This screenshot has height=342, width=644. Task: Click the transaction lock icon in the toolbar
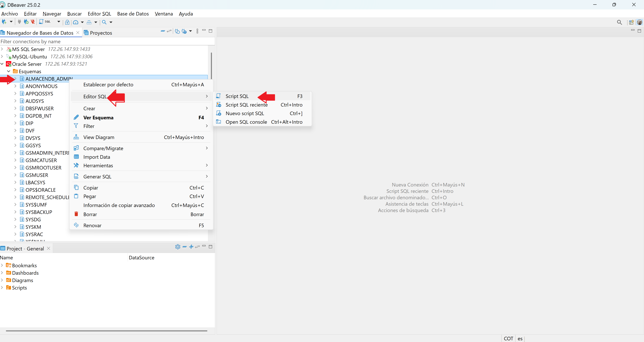[67, 22]
